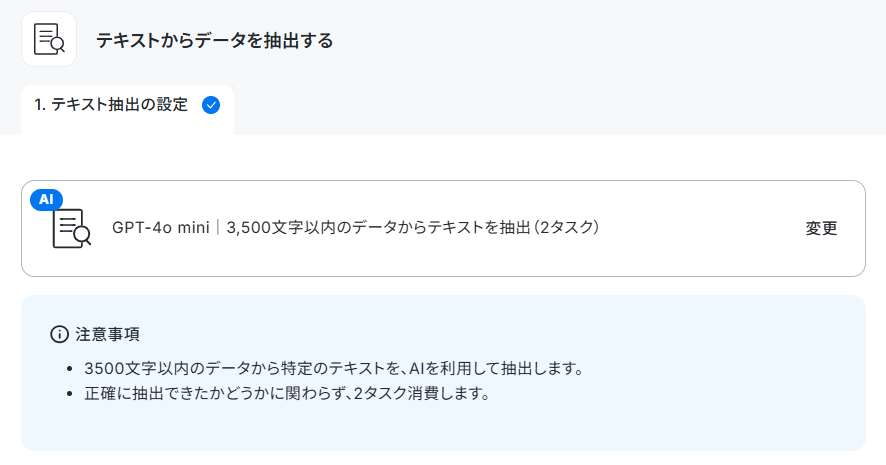Click the divider between GPT-4o mini and description

click(218, 228)
